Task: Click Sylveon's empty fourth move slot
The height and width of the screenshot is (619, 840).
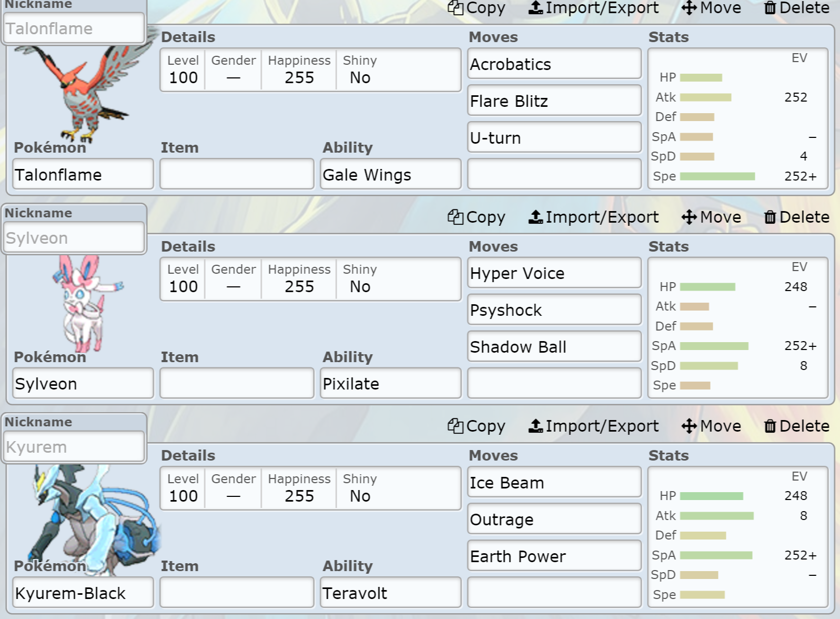Action: (554, 383)
